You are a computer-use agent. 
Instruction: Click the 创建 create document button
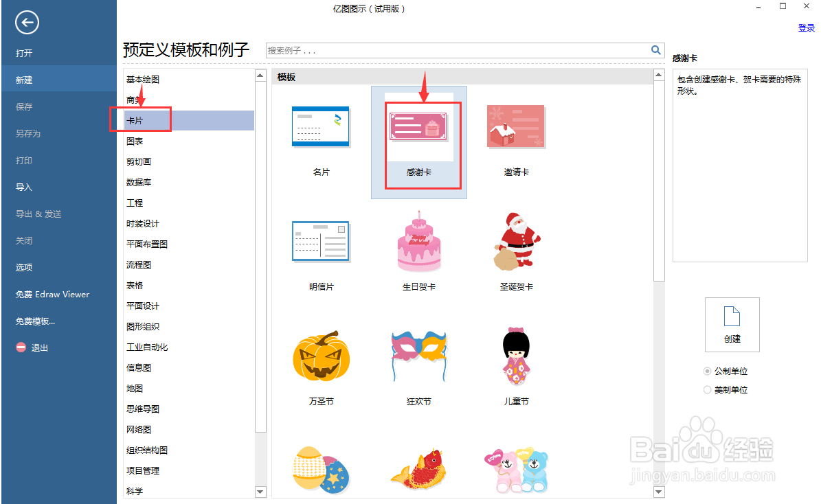tap(732, 325)
